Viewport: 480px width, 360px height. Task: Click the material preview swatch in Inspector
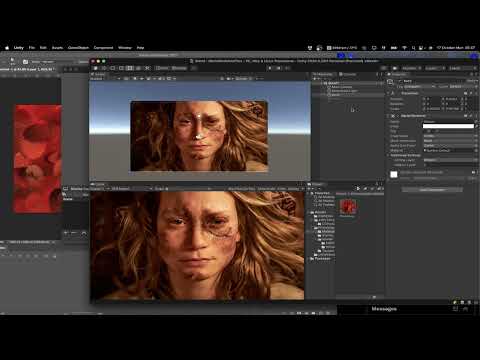[x=394, y=174]
